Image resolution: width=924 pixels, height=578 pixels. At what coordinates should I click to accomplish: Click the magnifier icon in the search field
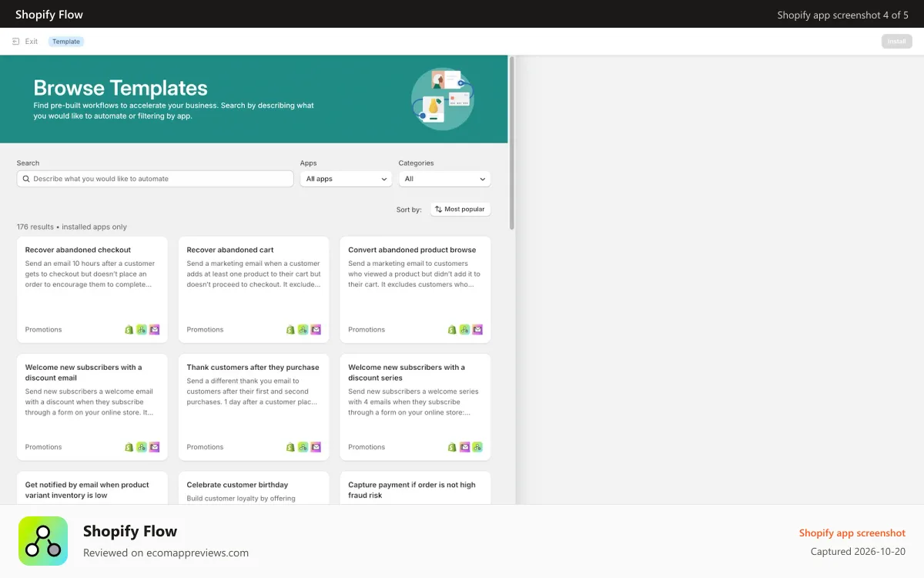(26, 179)
